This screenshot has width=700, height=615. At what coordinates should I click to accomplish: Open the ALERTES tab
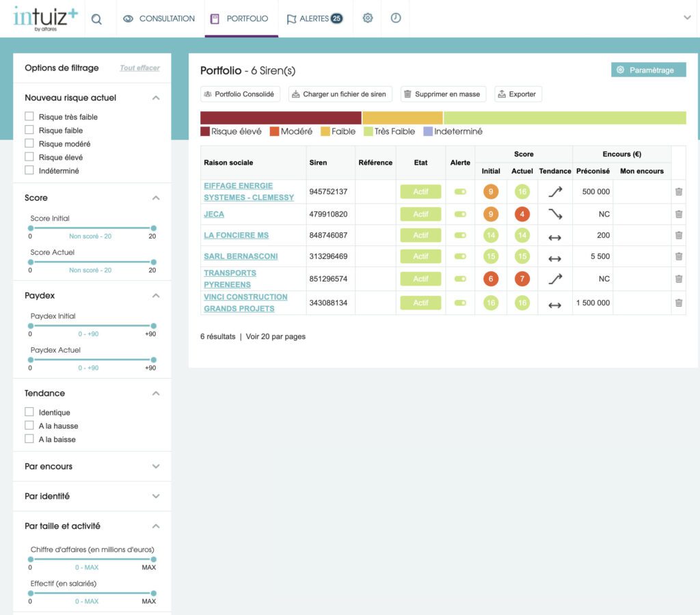314,18
